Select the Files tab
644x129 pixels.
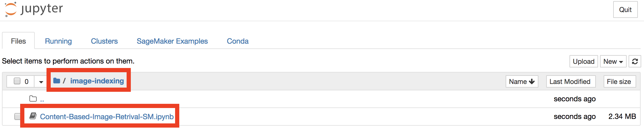(x=18, y=41)
